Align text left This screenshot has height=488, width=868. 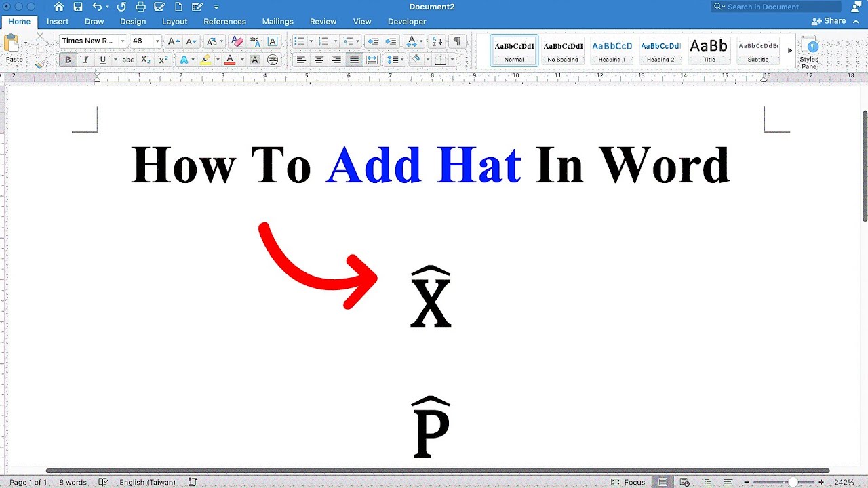[x=301, y=60]
